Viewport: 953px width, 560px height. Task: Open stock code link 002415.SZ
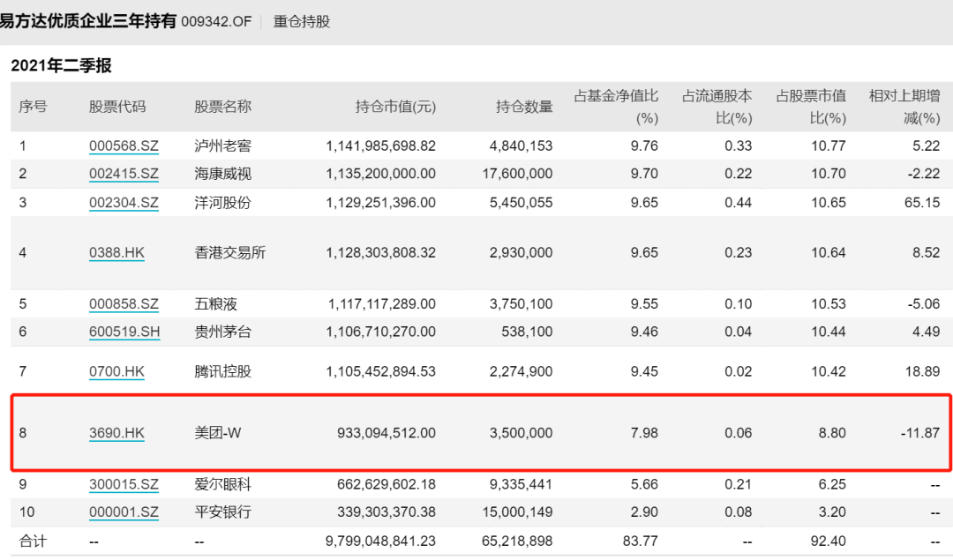pyautogui.click(x=124, y=174)
